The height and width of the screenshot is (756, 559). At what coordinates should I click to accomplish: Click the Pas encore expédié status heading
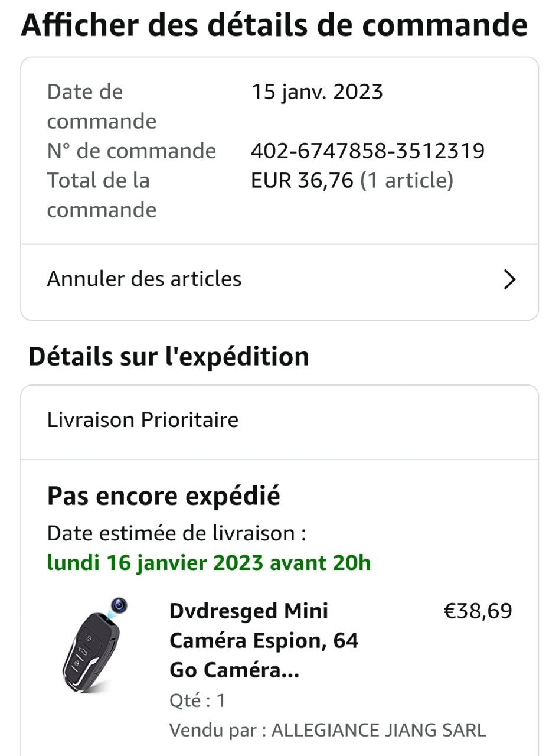tap(164, 497)
